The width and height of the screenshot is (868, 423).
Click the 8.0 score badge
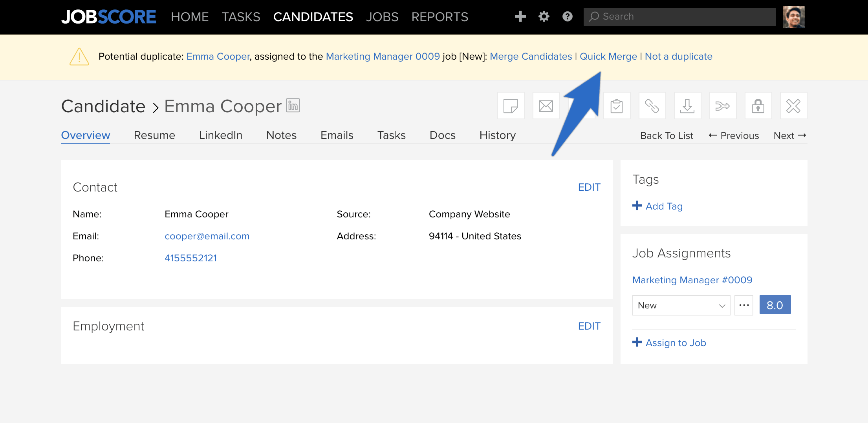click(775, 305)
